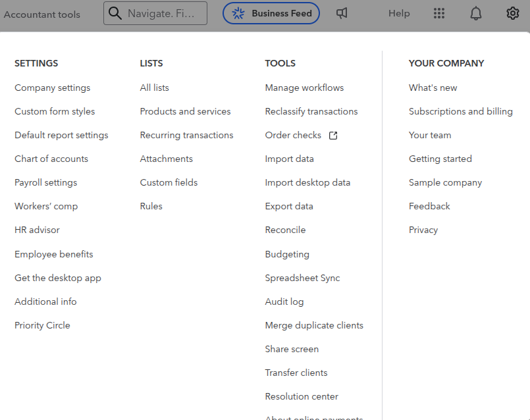The image size is (530, 420).
Task: Click the external link icon beside Order checks
Action: (333, 135)
